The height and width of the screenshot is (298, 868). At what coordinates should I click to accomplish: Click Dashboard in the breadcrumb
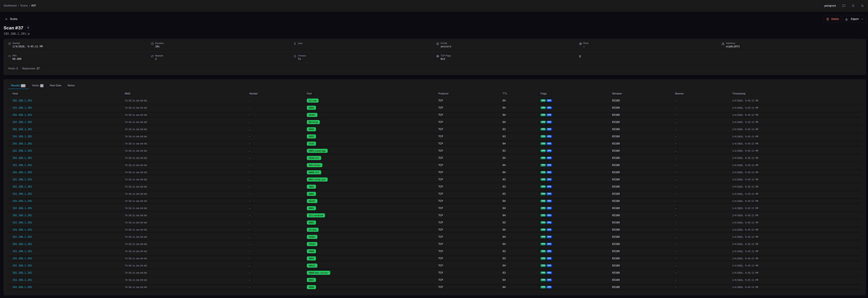click(x=10, y=6)
